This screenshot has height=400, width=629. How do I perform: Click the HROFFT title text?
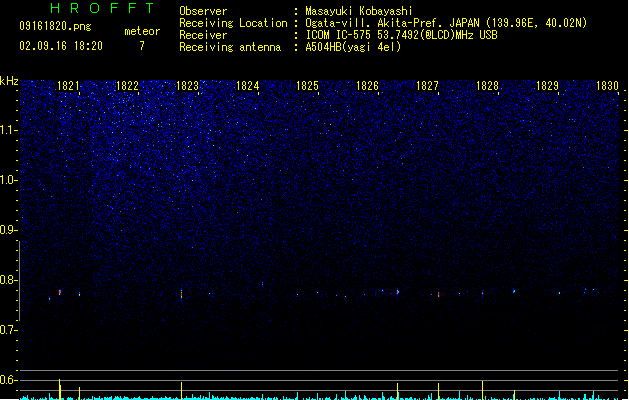[x=102, y=8]
